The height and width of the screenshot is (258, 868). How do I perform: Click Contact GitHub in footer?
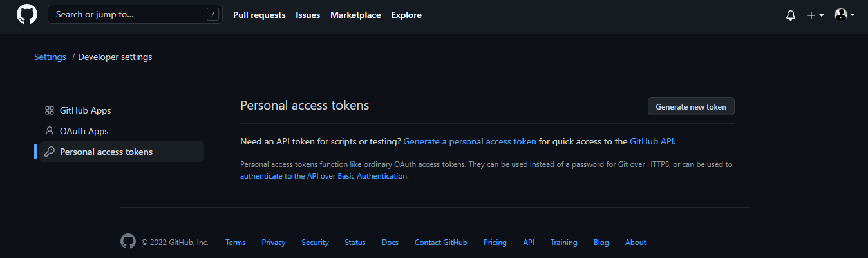pos(441,243)
